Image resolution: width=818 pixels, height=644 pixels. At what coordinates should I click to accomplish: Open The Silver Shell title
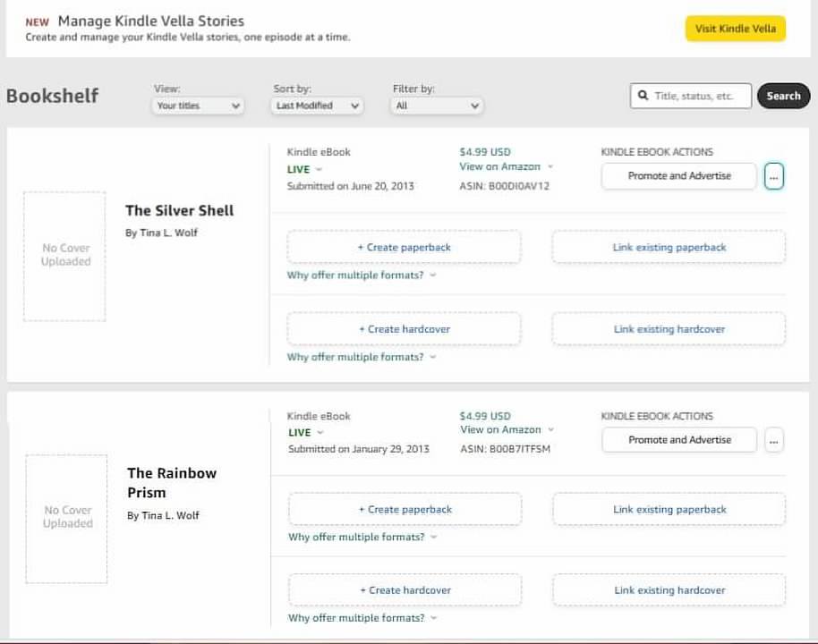pos(180,211)
